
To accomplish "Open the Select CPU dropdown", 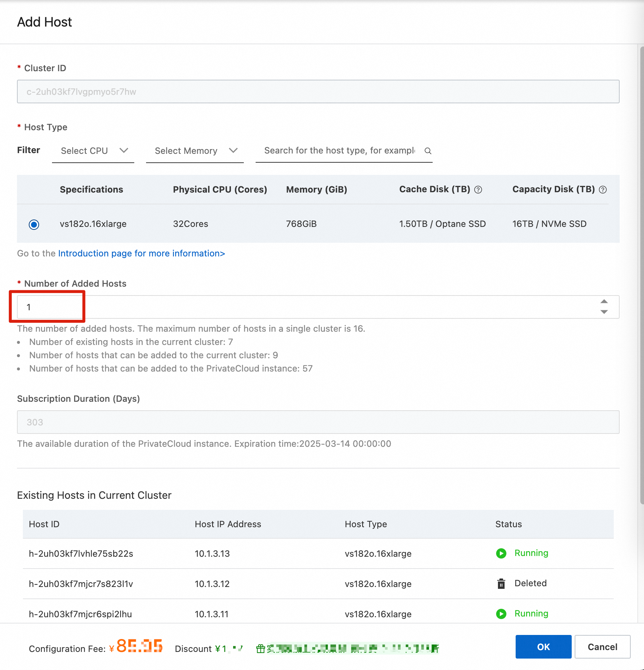I will tap(93, 151).
